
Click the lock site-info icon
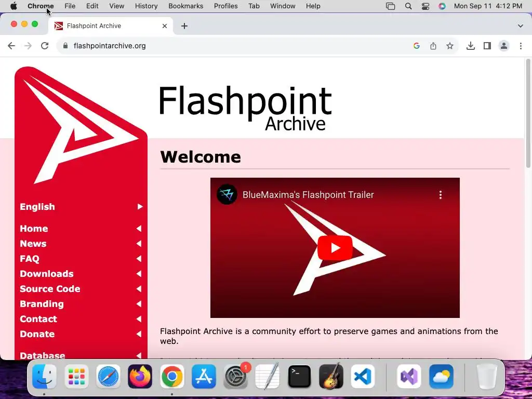tap(66, 46)
